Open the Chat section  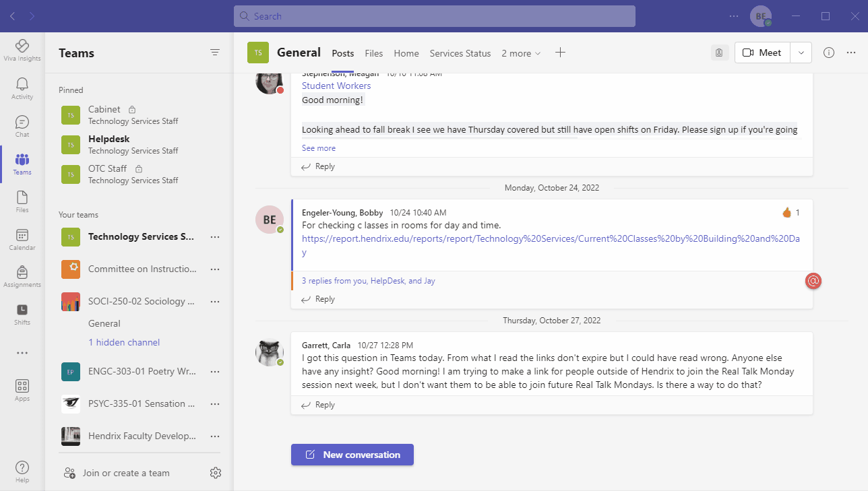[22, 125]
